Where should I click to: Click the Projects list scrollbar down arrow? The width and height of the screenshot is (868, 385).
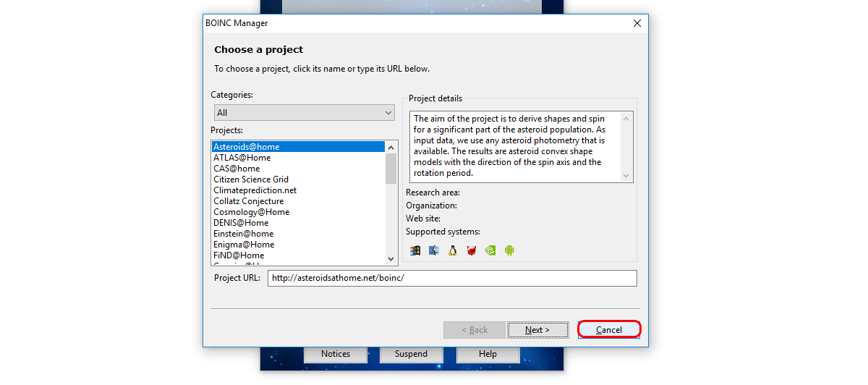tap(391, 258)
